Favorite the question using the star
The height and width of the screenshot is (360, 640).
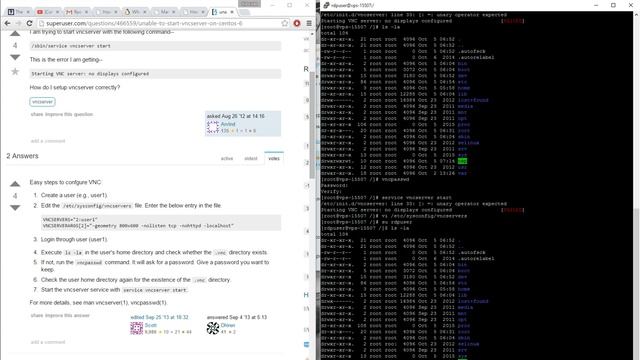click(15, 72)
